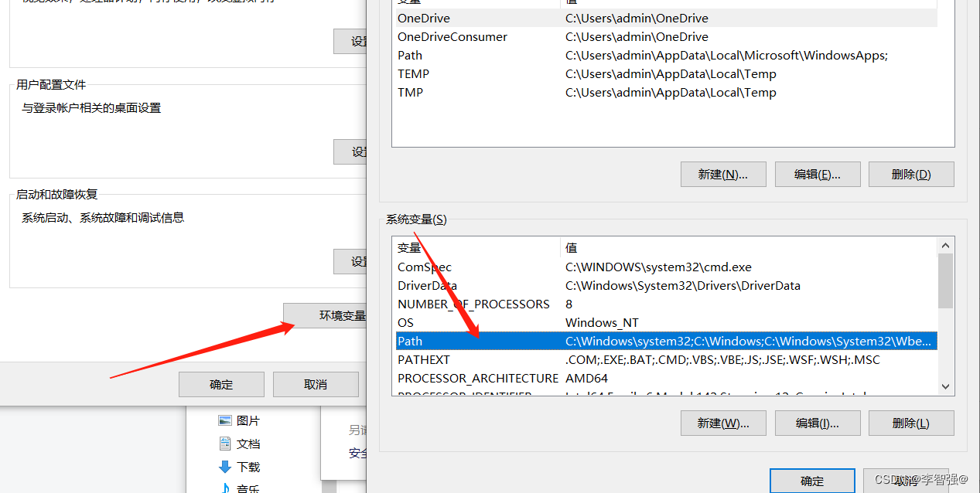
Task: Click 删除(D) button for user variables
Action: pyautogui.click(x=911, y=175)
